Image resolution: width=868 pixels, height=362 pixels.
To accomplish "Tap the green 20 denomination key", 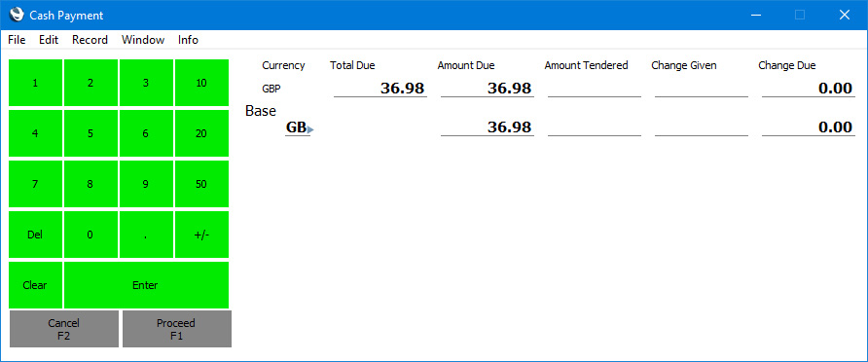I will pyautogui.click(x=201, y=133).
